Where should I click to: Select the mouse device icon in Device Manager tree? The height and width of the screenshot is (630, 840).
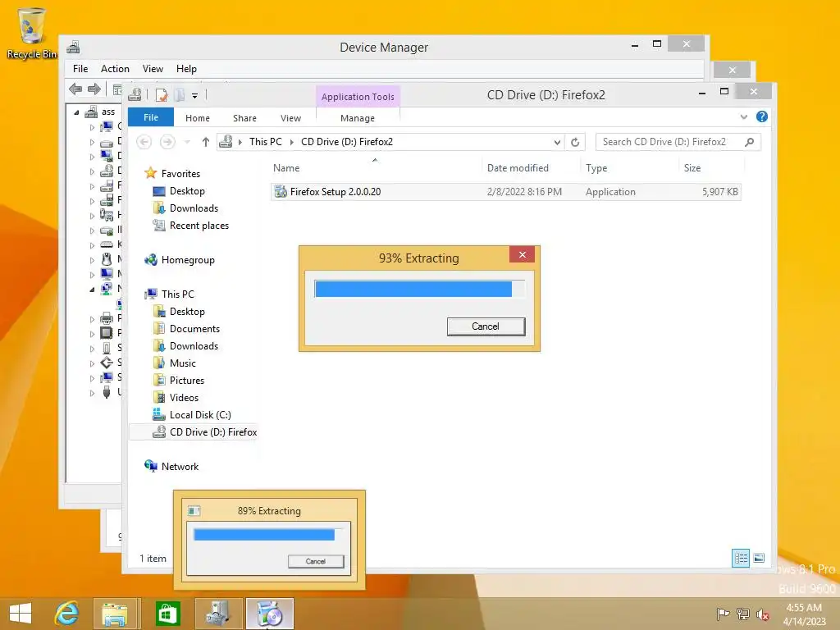[107, 259]
